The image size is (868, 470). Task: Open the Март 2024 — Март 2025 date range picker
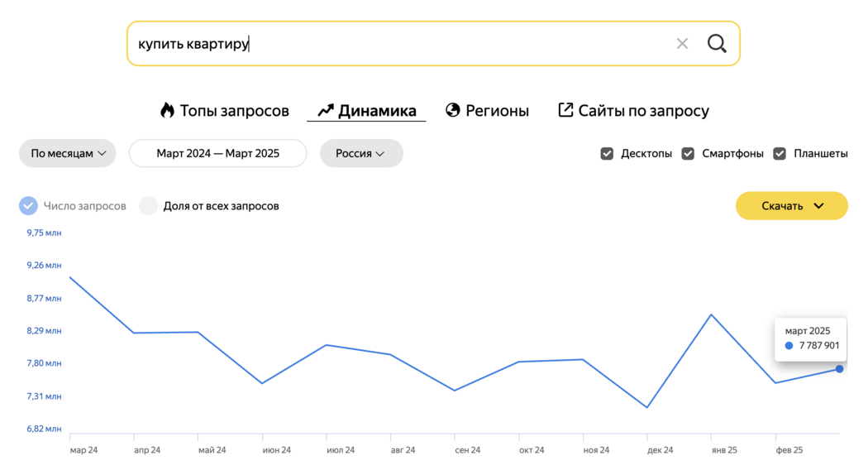click(x=218, y=154)
